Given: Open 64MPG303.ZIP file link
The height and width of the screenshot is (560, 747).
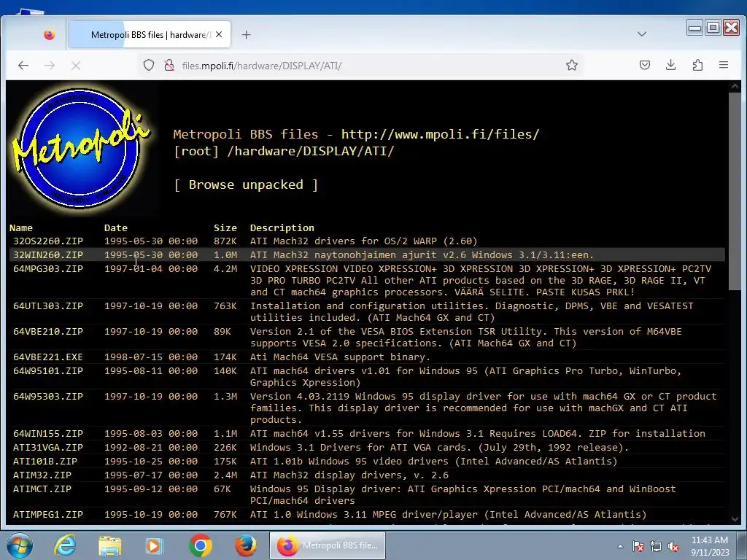Looking at the screenshot, I should [x=48, y=268].
